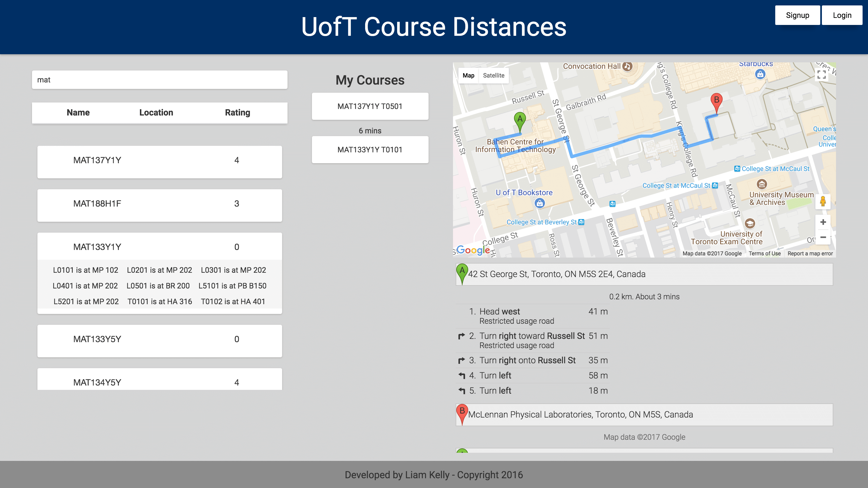Sort by the Rating column header
This screenshot has width=868, height=488.
[x=238, y=113]
